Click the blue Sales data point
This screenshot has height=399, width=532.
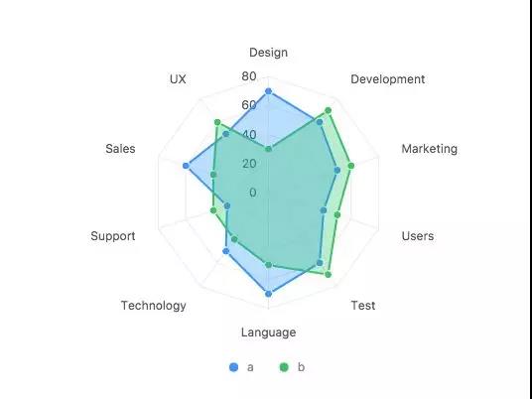click(186, 166)
